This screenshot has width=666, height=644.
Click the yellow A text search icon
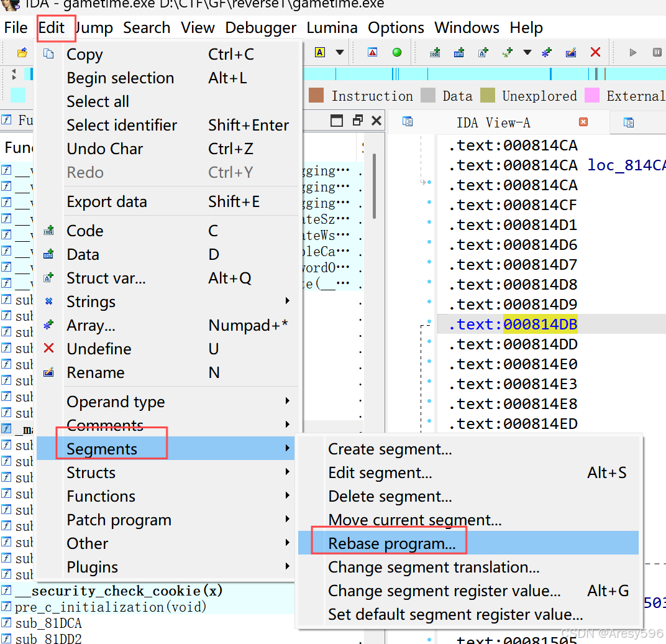320,52
